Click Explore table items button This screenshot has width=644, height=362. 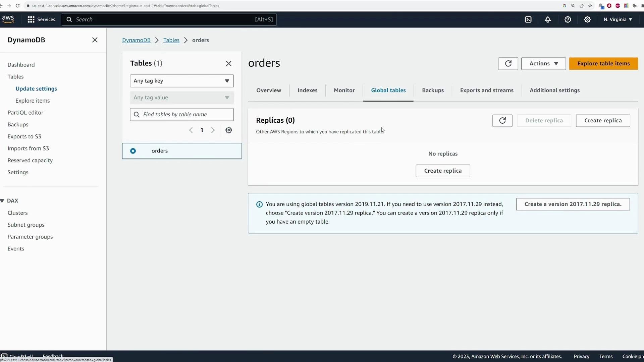(603, 64)
